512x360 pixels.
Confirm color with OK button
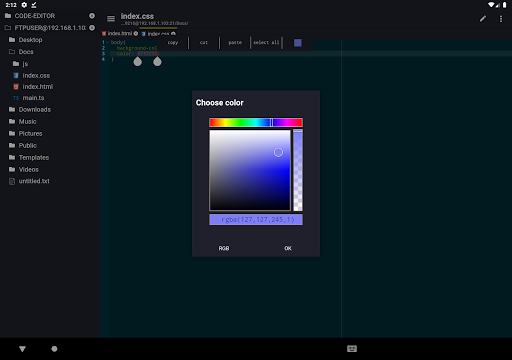click(x=288, y=248)
